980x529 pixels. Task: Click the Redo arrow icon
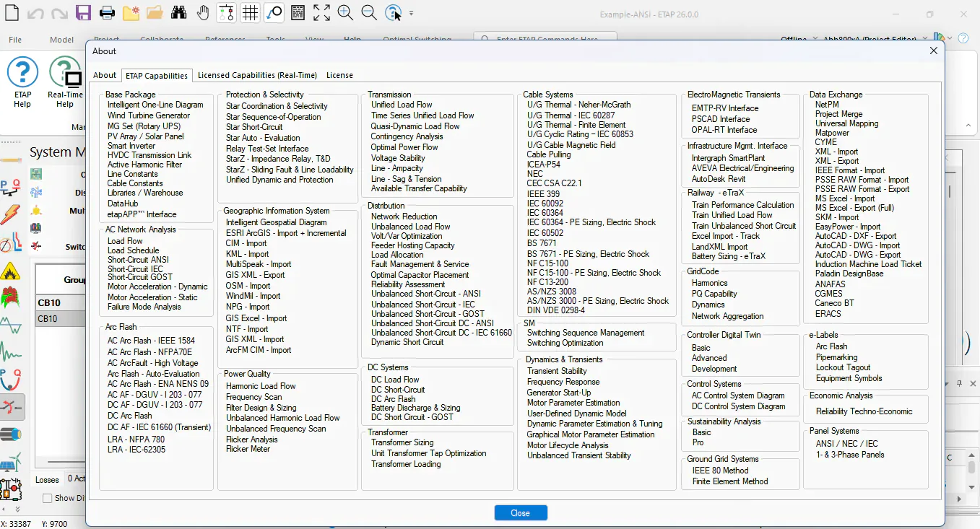(59, 12)
